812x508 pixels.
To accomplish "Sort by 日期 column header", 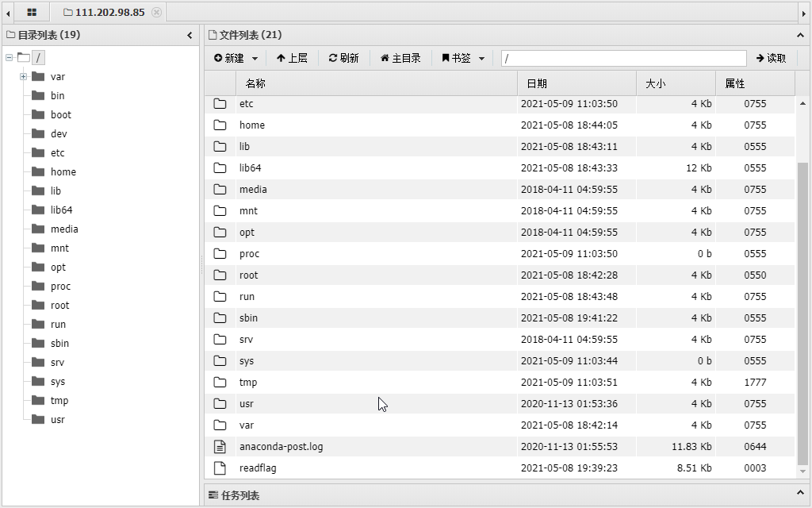I will (x=576, y=83).
